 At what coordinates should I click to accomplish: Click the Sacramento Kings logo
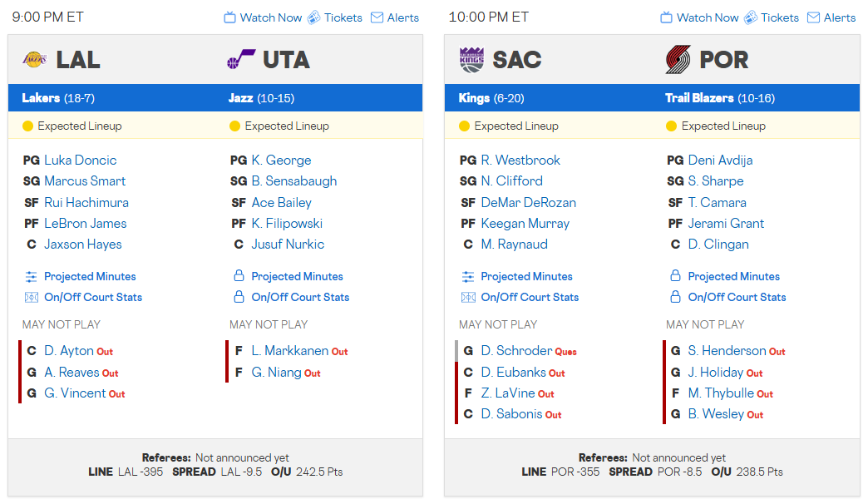[x=471, y=60]
